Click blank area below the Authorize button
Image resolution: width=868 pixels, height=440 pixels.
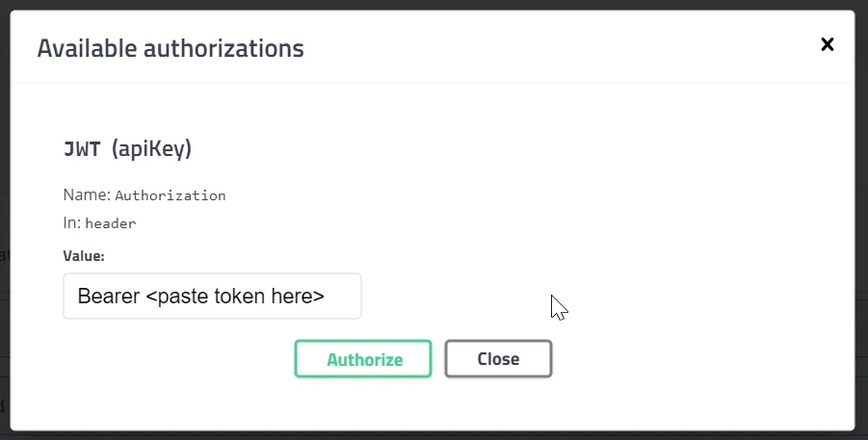click(x=363, y=404)
